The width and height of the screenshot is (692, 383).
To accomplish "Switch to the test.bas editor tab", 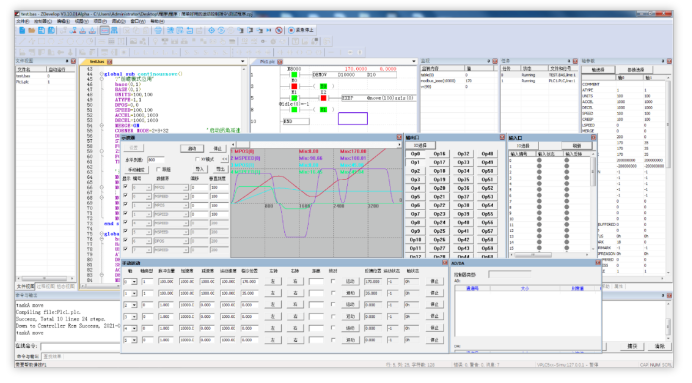I will (97, 62).
